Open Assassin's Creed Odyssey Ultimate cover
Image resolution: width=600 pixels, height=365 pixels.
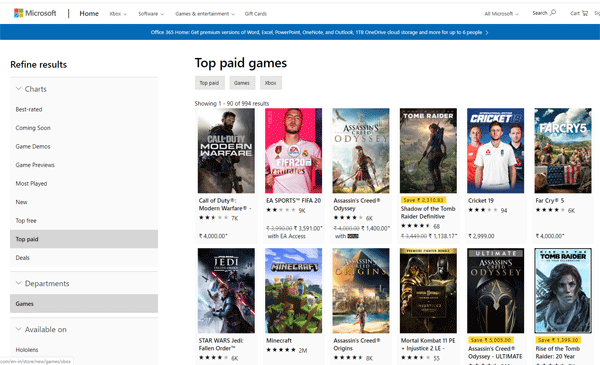496,290
